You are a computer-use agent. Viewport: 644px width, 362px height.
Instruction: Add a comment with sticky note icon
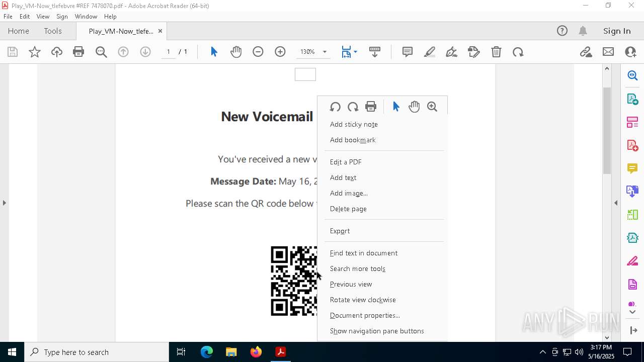(408, 52)
